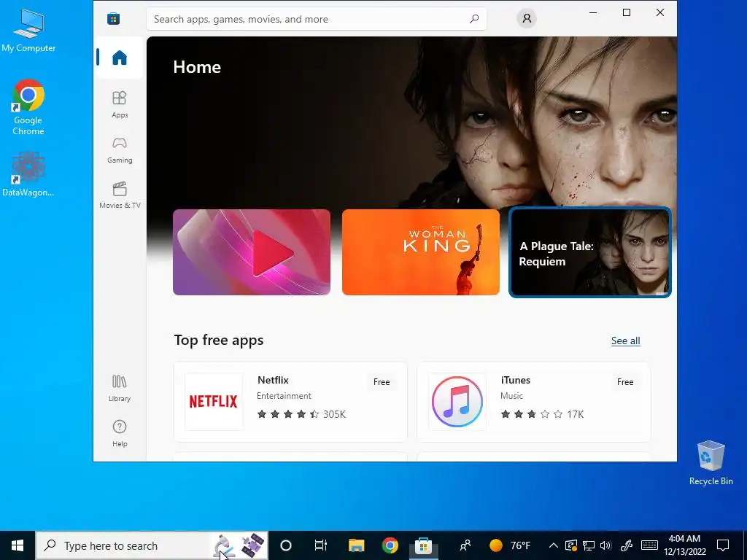Go to the Gaming section

(120, 149)
